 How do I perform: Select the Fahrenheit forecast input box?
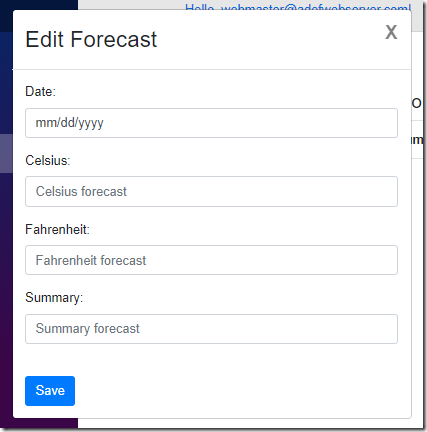[211, 260]
